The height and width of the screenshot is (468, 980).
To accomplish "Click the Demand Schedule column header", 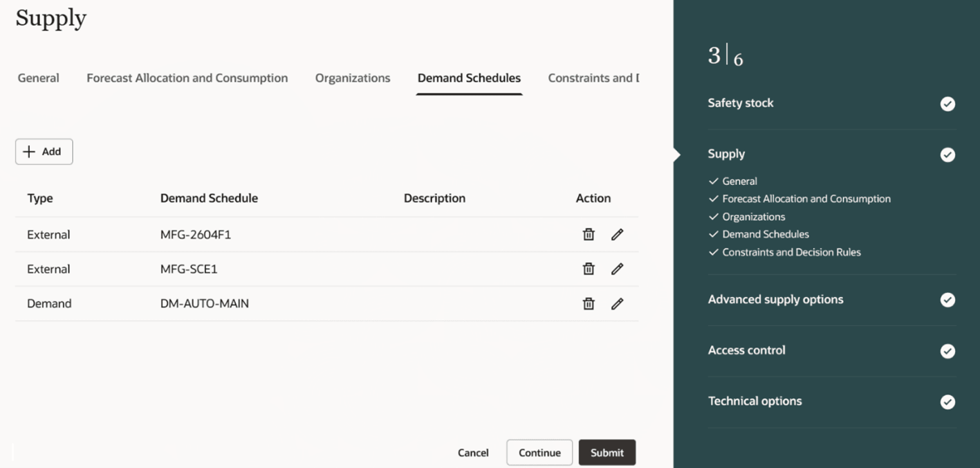I will [209, 198].
